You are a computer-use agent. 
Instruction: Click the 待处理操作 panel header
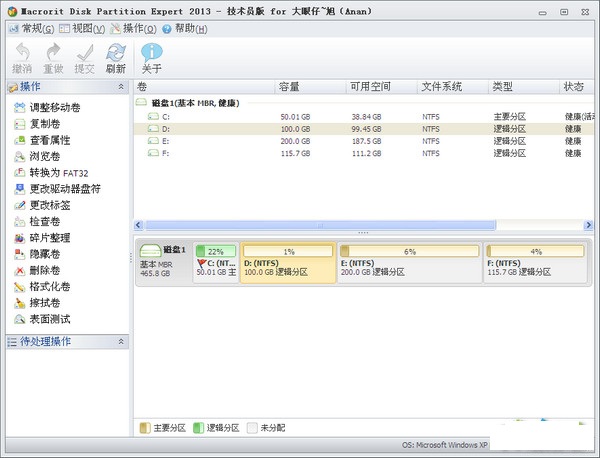point(67,341)
